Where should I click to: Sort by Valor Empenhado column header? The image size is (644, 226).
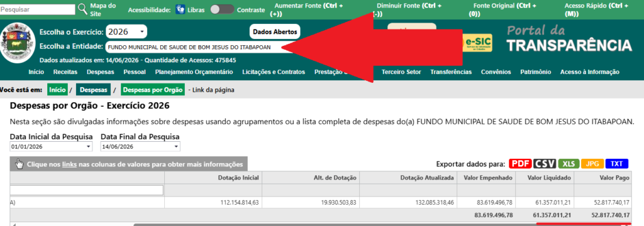coord(488,178)
